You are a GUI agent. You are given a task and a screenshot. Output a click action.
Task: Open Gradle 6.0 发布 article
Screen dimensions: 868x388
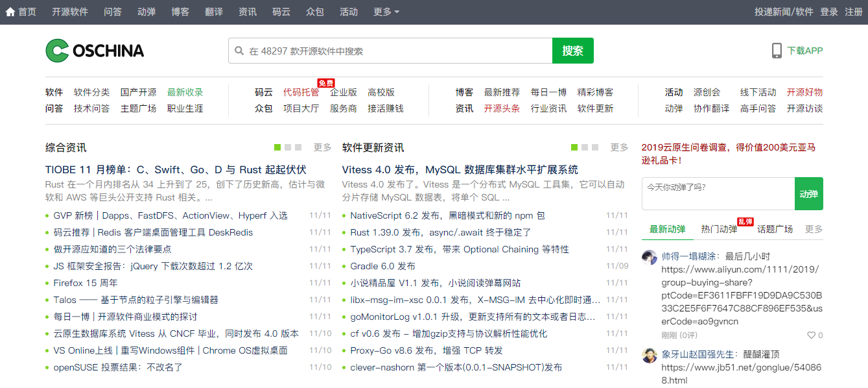[x=383, y=266]
